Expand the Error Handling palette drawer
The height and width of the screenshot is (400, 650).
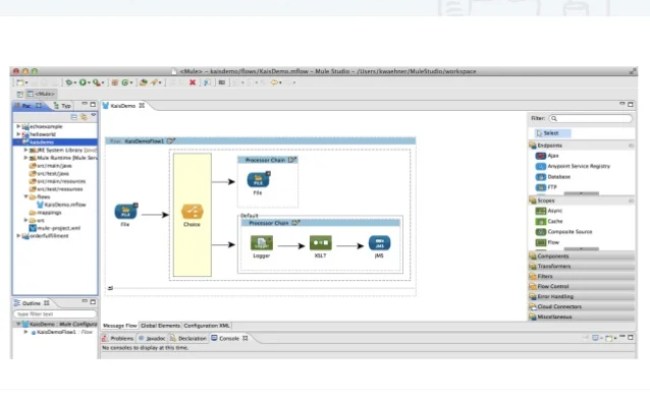582,297
